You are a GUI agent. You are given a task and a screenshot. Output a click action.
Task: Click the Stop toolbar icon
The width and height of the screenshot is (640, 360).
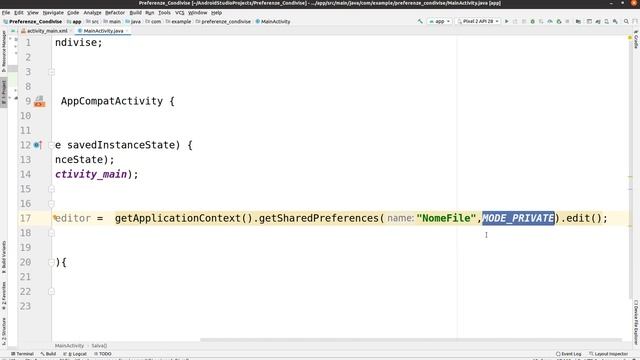tap(567, 21)
